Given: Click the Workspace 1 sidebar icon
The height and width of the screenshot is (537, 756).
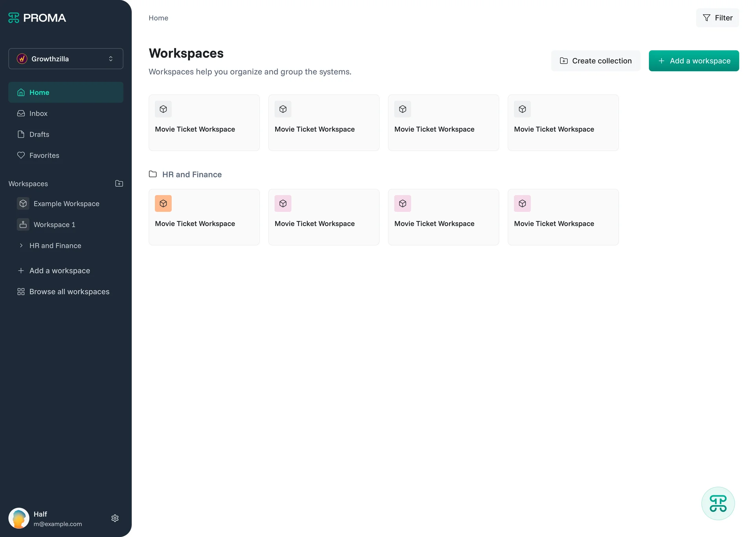Looking at the screenshot, I should point(23,225).
